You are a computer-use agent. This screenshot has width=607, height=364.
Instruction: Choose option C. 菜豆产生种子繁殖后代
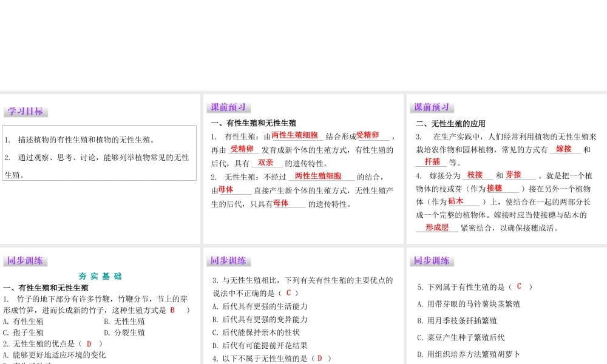click(x=461, y=338)
